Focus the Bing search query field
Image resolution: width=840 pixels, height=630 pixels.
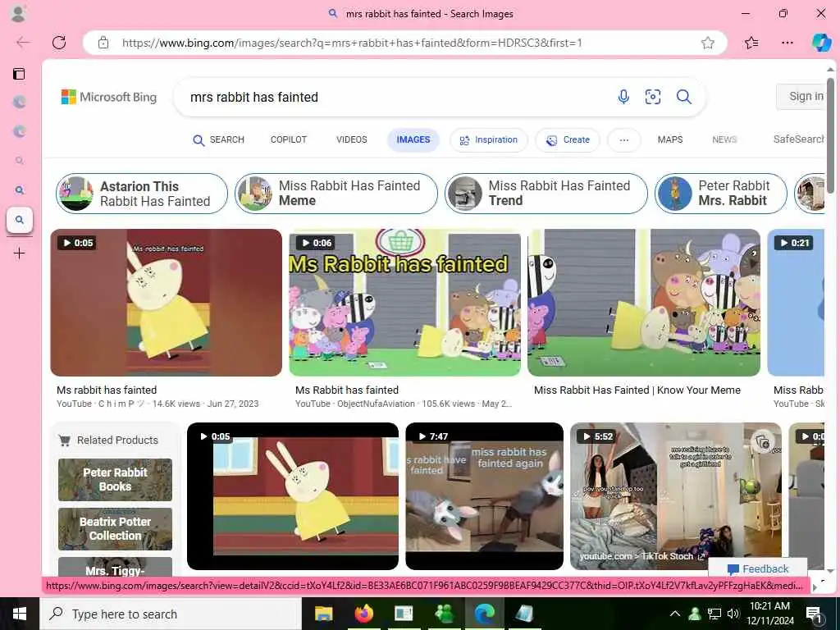[x=396, y=97]
